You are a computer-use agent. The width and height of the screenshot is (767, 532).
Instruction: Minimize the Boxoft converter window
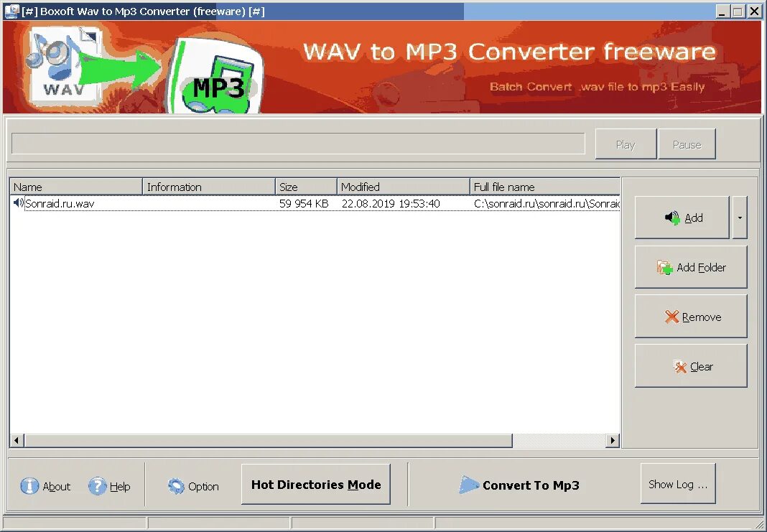(722, 11)
